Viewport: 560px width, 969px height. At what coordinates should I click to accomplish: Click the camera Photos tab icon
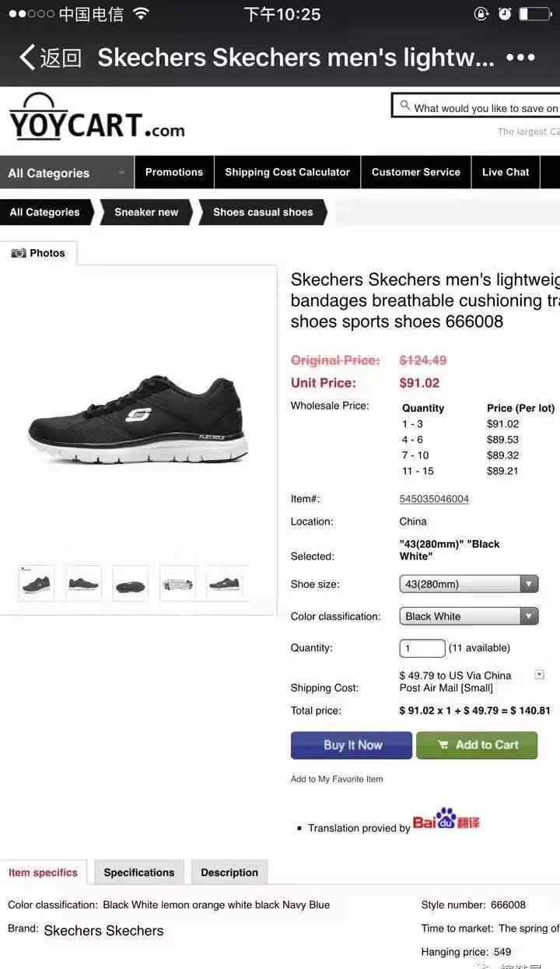coord(19,253)
